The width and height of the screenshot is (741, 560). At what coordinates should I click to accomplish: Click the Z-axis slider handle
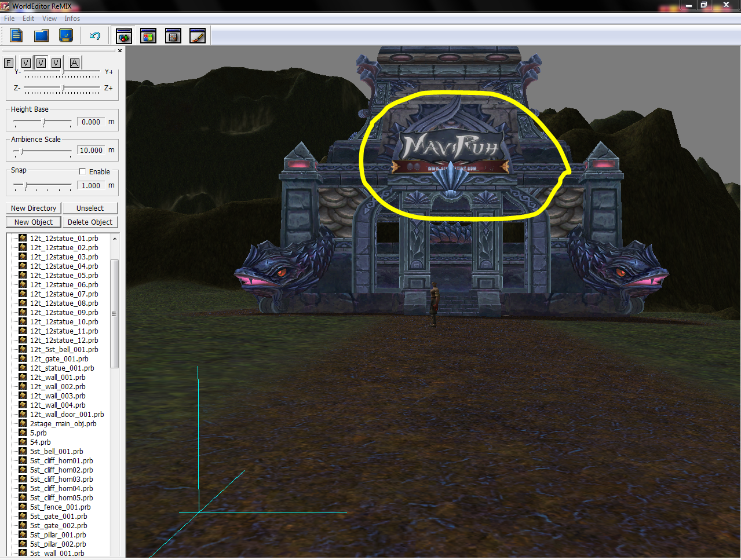click(x=63, y=88)
